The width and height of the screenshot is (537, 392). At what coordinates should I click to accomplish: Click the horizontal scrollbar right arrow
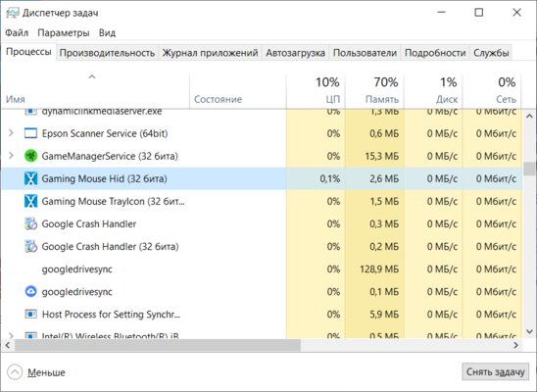click(x=515, y=345)
